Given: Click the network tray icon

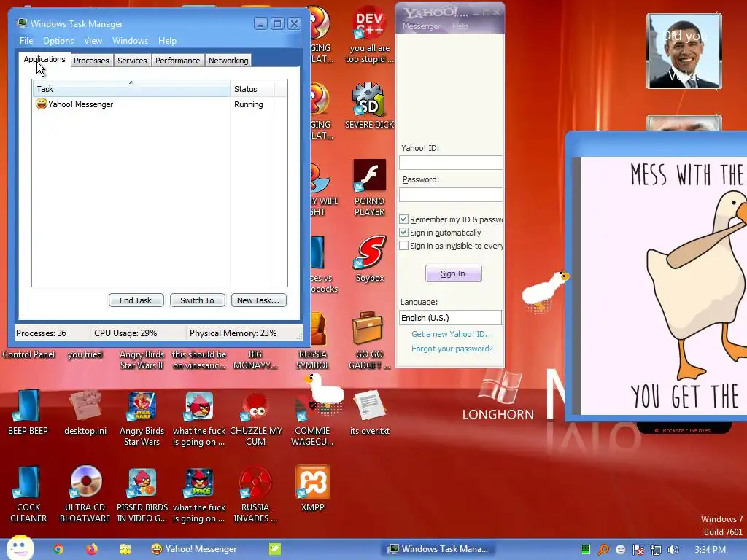Looking at the screenshot, I should pyautogui.click(x=656, y=550).
